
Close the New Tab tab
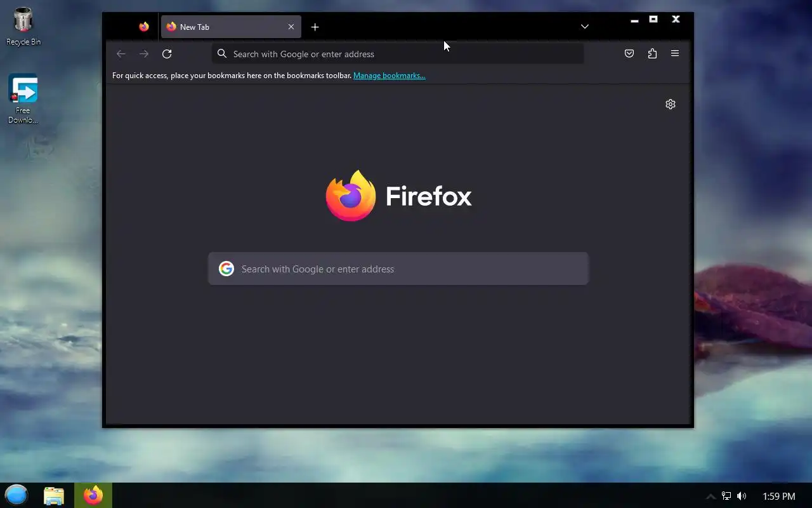(291, 27)
